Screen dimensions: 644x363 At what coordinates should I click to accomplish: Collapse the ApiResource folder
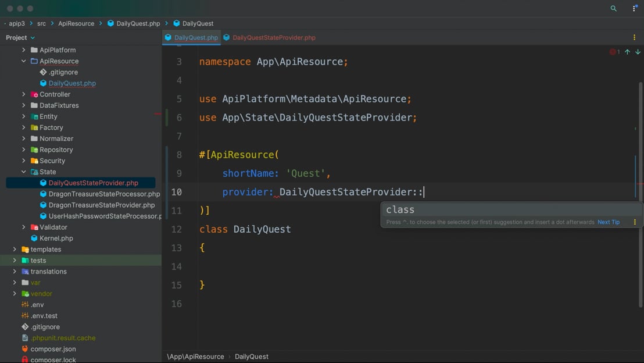24,61
